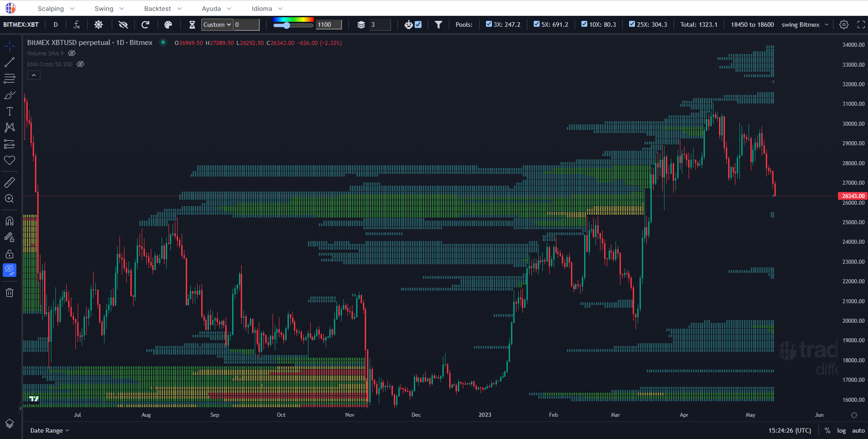Screen dimensions: 868x439
Task: Open the funnel filter options
Action: point(438,25)
